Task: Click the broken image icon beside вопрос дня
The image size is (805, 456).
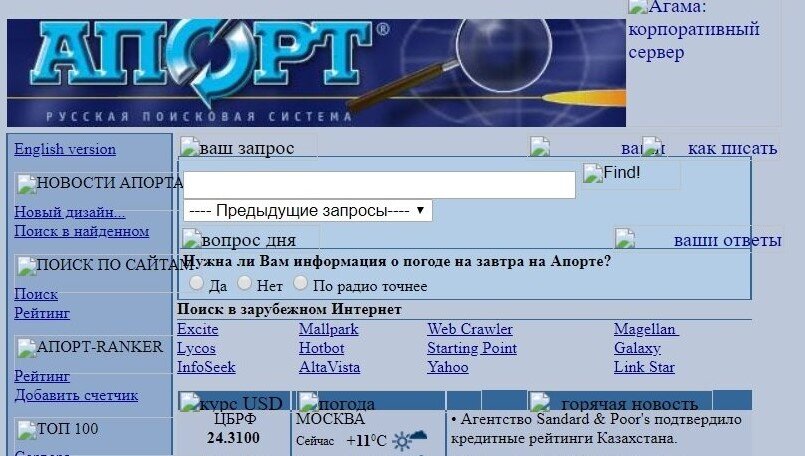Action: point(191,239)
